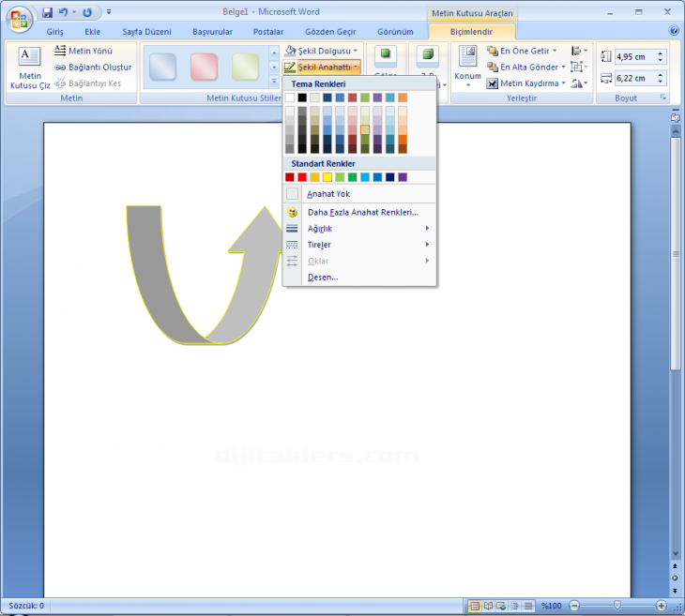Click the Sözcük: 0 word count

[x=26, y=606]
